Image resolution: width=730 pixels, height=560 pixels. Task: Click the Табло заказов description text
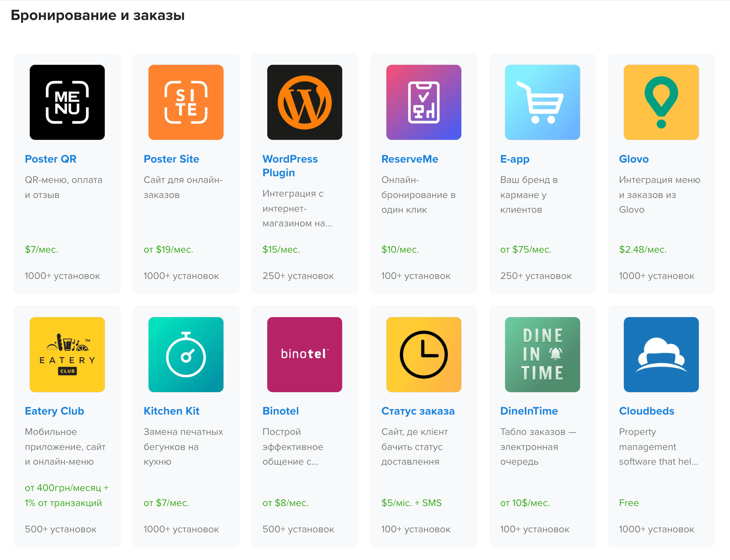[x=538, y=447]
